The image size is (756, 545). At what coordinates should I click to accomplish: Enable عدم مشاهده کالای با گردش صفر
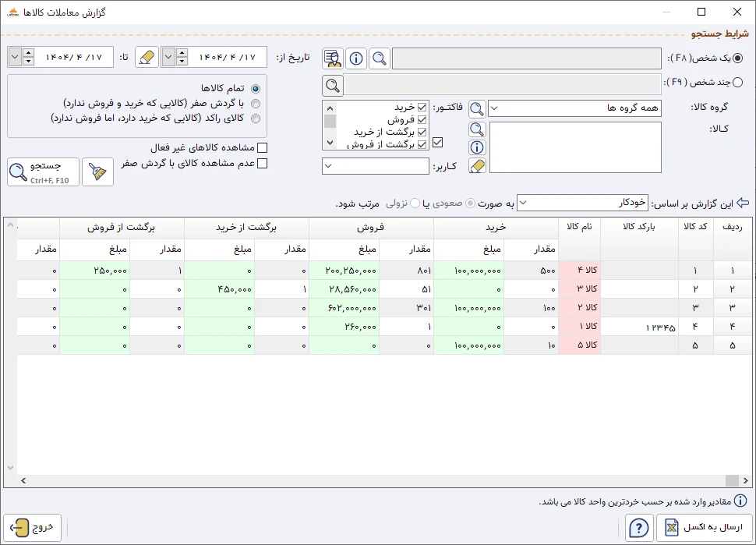(263, 164)
